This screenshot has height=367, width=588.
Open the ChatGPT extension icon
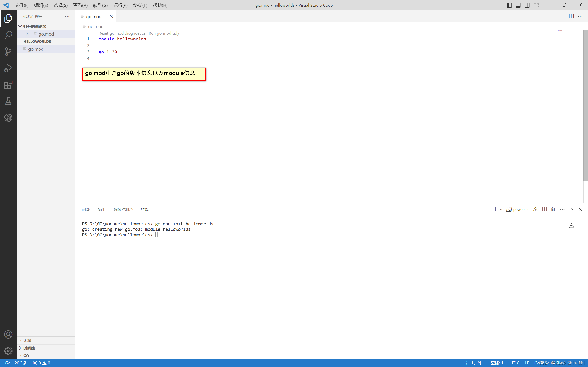coord(8,118)
